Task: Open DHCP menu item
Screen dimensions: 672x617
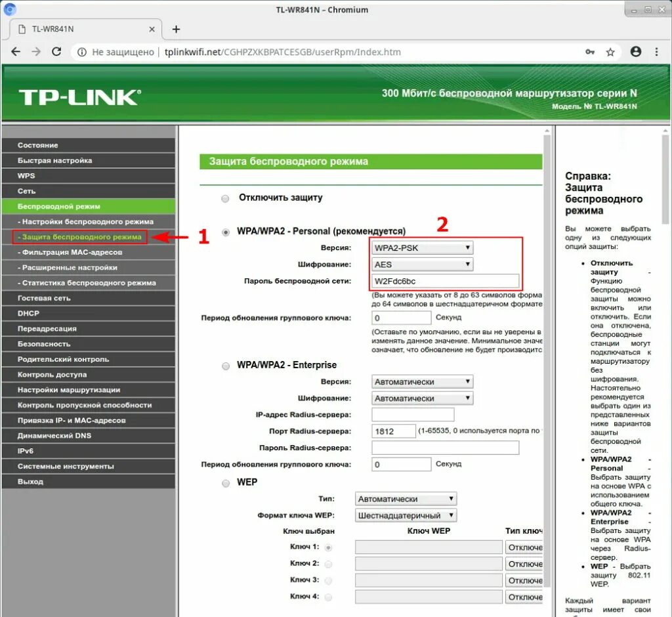Action: tap(89, 314)
